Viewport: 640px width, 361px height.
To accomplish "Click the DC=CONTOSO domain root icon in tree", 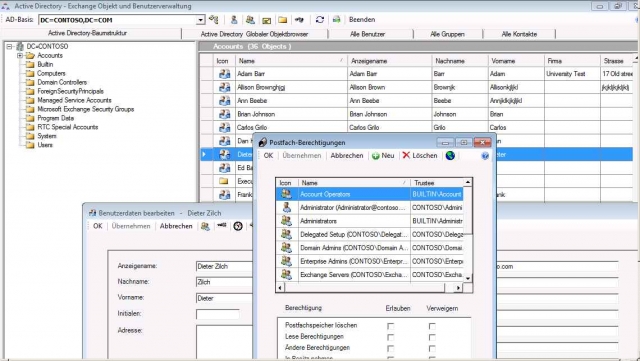I will [x=20, y=47].
